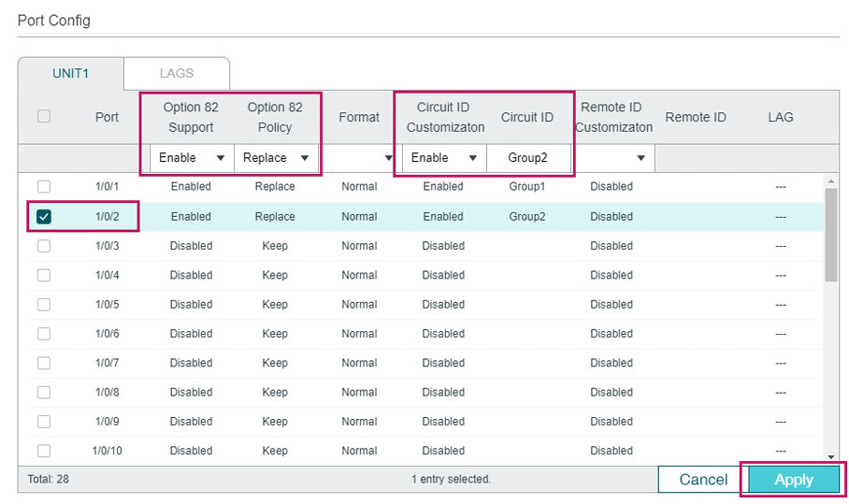Open the Option 82 Policy dropdown
849x504 pixels.
tap(275, 158)
